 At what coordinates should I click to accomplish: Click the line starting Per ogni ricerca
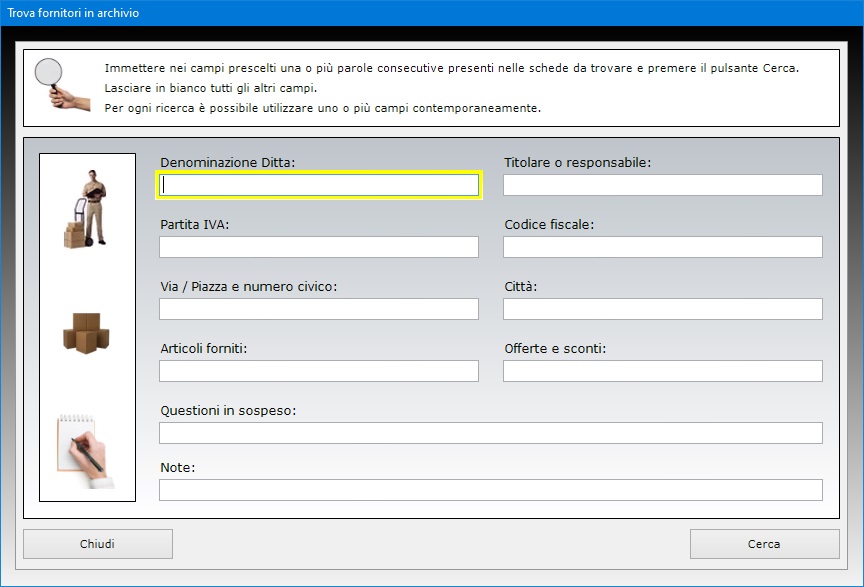(323, 108)
